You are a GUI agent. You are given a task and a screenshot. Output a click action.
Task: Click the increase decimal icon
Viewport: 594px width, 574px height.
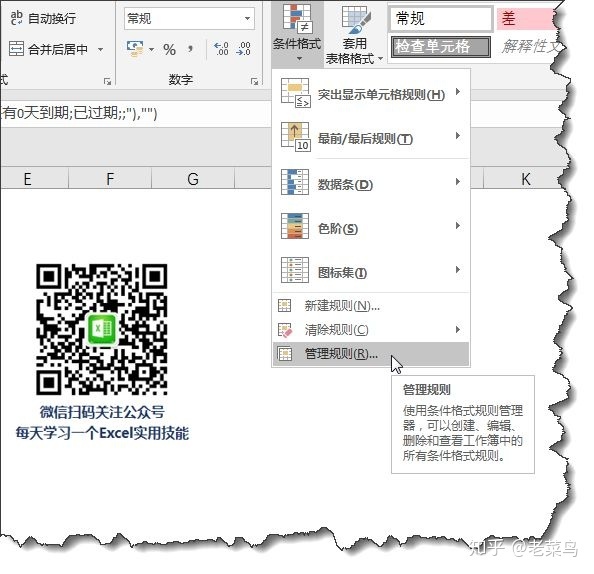221,49
